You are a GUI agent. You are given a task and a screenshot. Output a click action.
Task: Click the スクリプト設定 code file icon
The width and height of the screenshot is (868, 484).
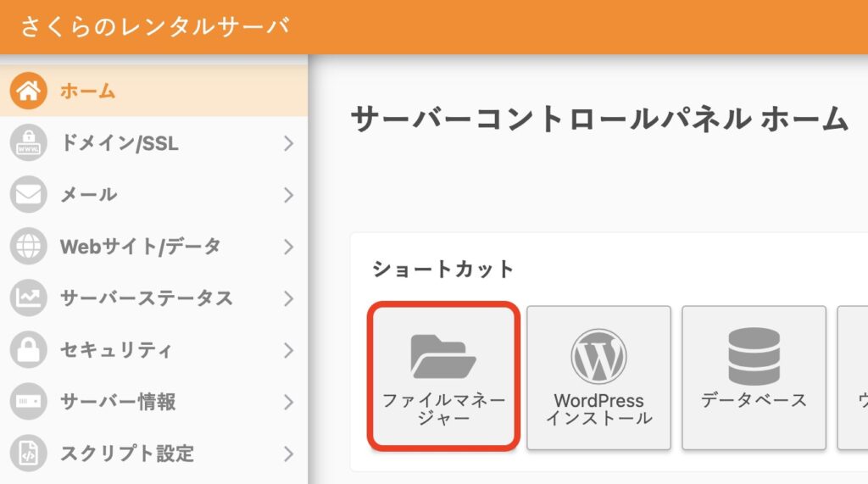point(28,453)
